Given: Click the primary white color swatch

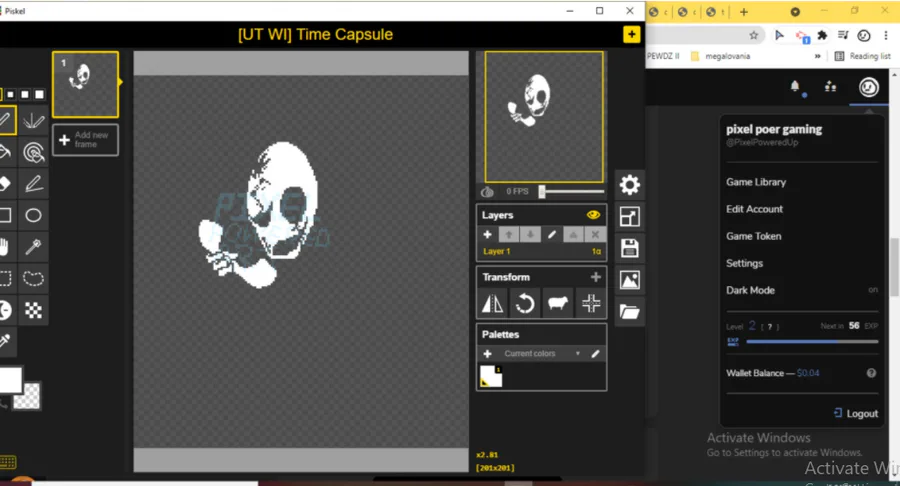Looking at the screenshot, I should click(x=11, y=380).
